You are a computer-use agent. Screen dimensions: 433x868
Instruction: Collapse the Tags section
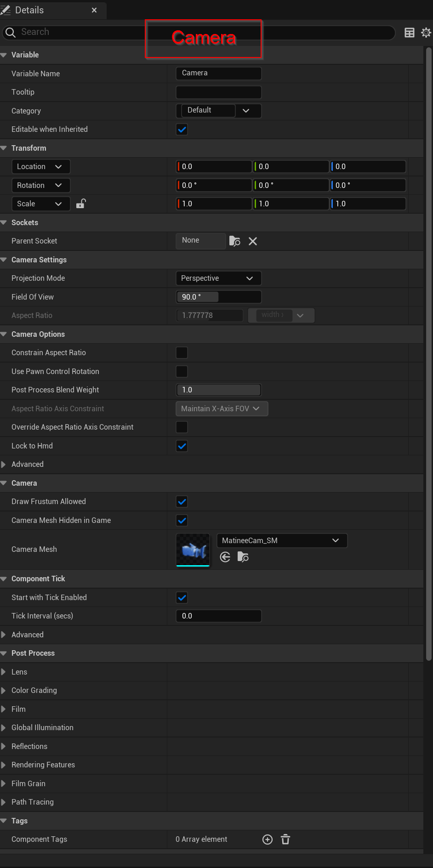click(4, 821)
